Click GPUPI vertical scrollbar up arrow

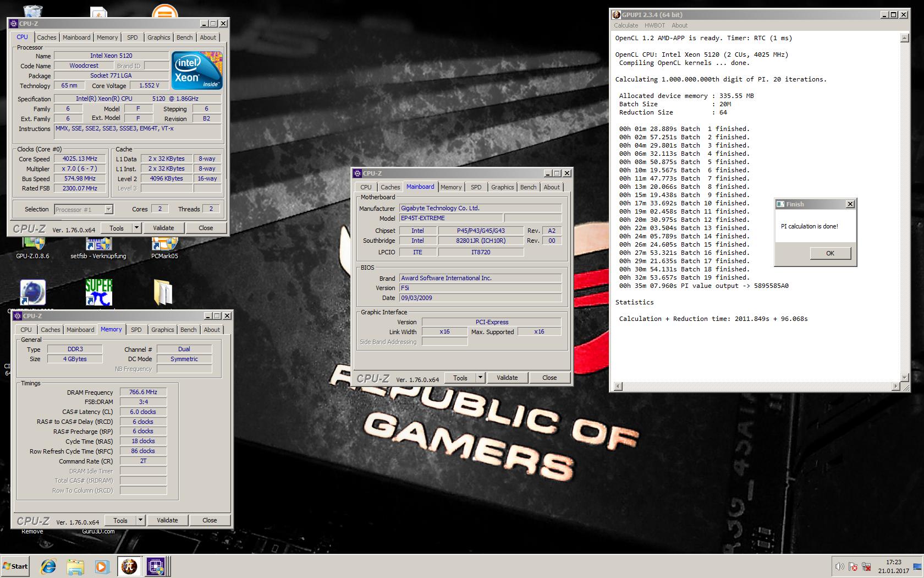[905, 38]
